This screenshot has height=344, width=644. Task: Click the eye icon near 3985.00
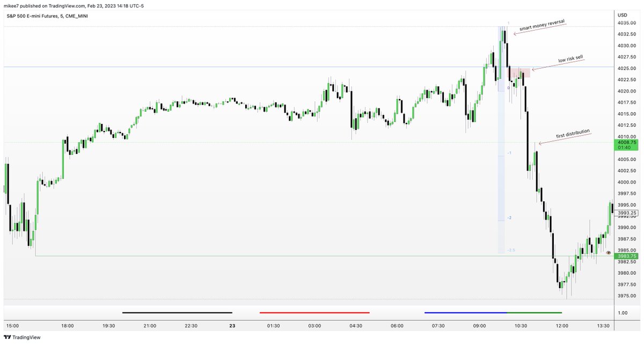609,252
